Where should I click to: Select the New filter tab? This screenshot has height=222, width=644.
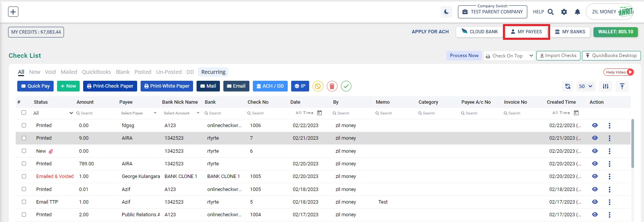[x=34, y=72]
